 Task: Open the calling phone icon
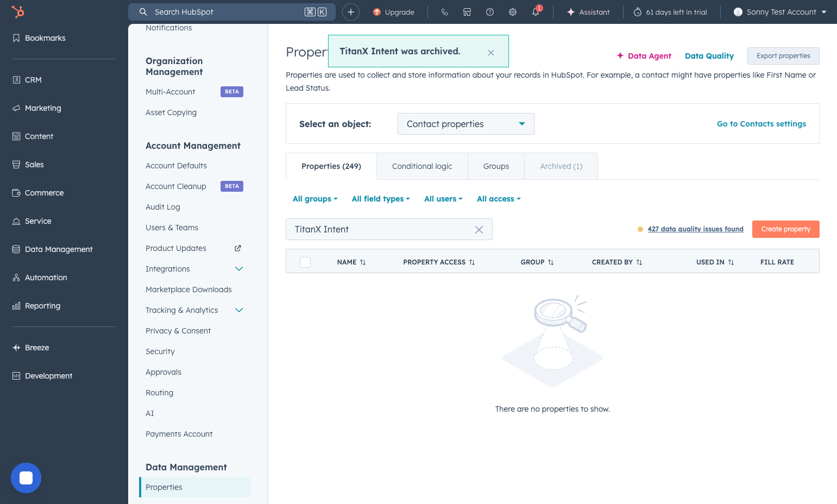pos(444,12)
